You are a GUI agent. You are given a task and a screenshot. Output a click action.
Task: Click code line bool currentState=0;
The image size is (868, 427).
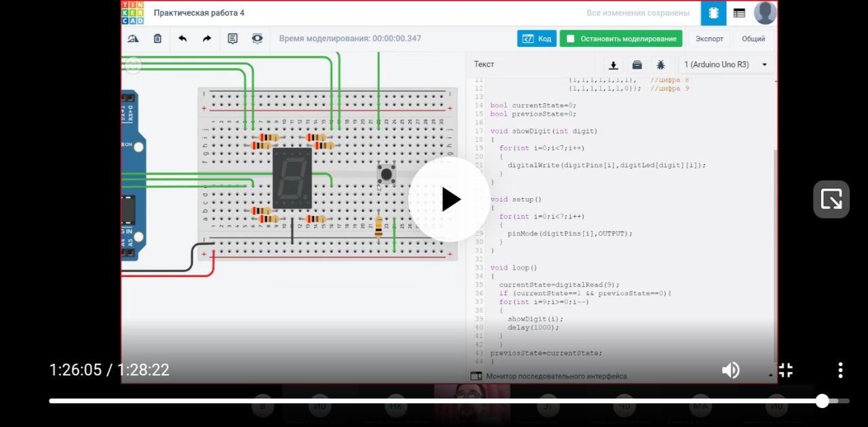coord(533,105)
